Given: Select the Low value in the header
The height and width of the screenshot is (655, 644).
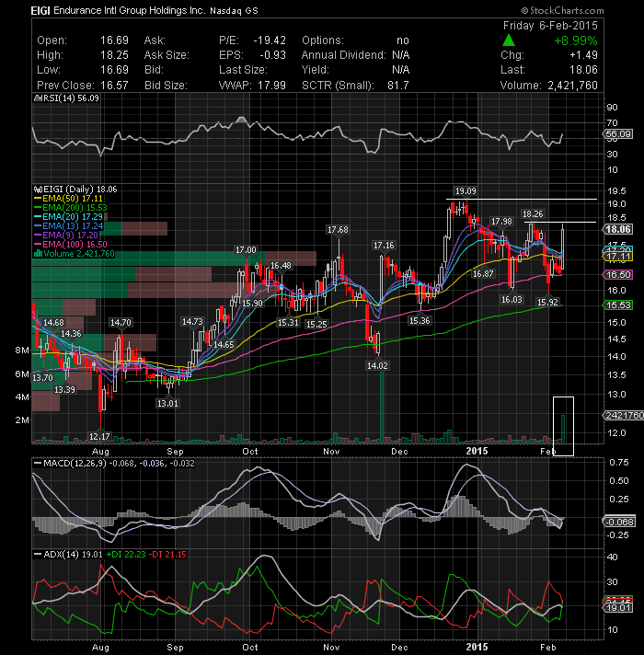Looking at the screenshot, I should [x=114, y=70].
